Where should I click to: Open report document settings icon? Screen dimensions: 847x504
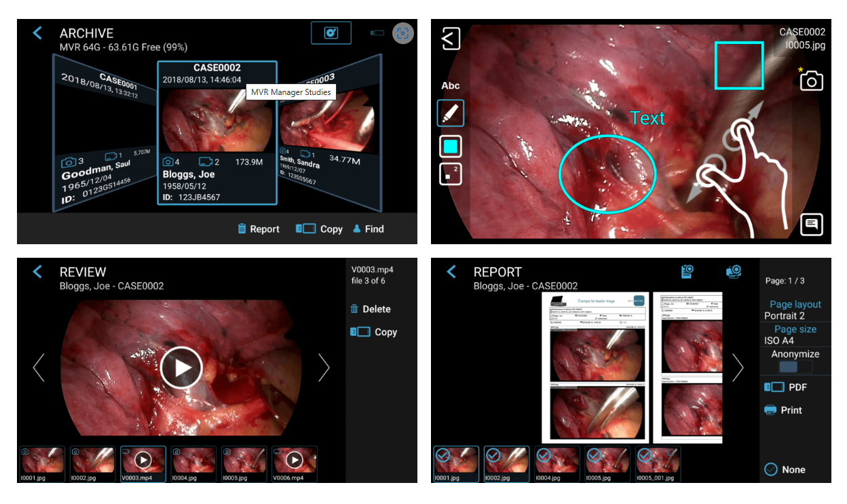(687, 271)
